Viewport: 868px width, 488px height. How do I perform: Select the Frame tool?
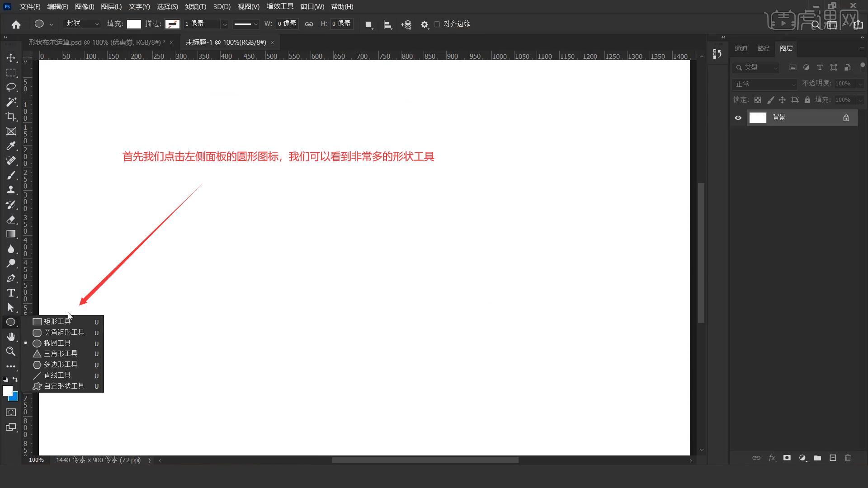coord(11,131)
